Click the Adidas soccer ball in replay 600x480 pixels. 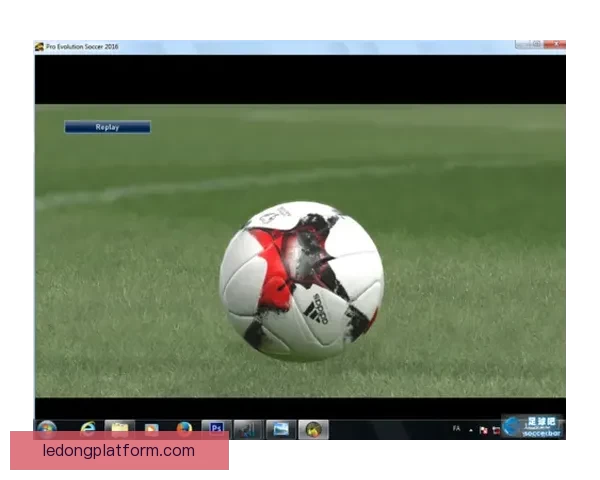pos(302,281)
